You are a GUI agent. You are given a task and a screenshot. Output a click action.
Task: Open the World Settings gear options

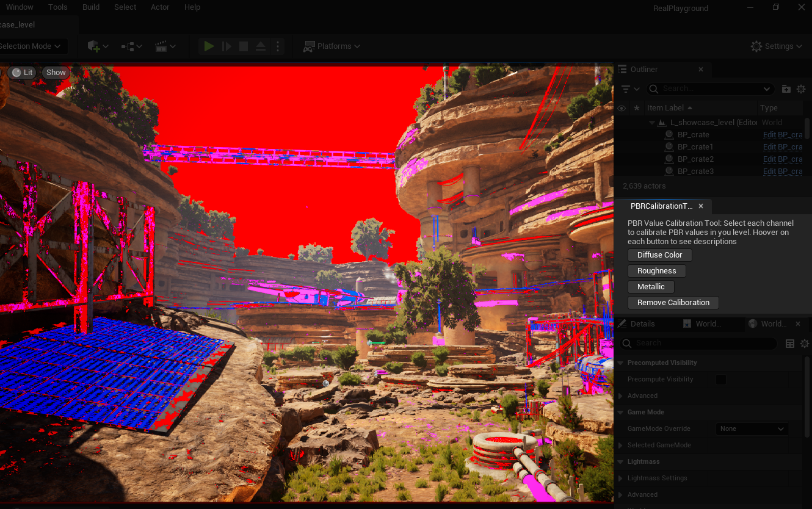(x=805, y=344)
